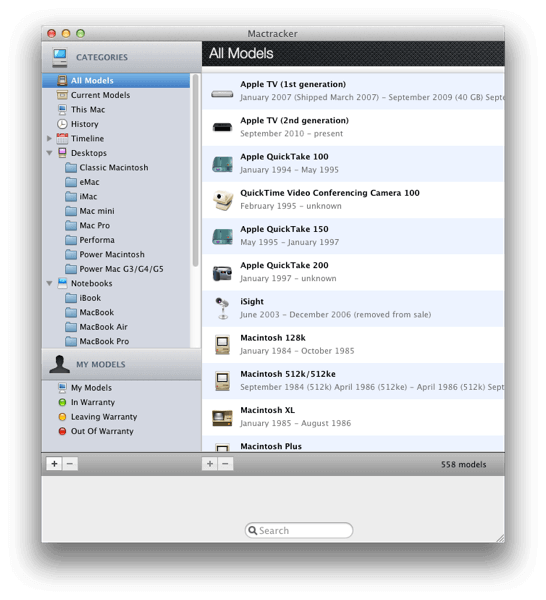Click the black Apple TV 2nd generation thumbnail

point(222,127)
